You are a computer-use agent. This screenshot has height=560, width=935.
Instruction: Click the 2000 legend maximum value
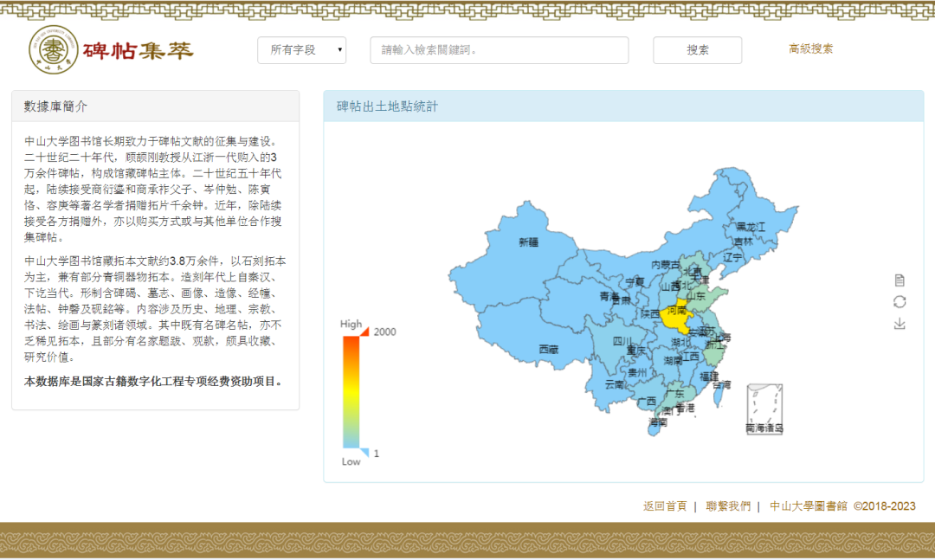(384, 331)
